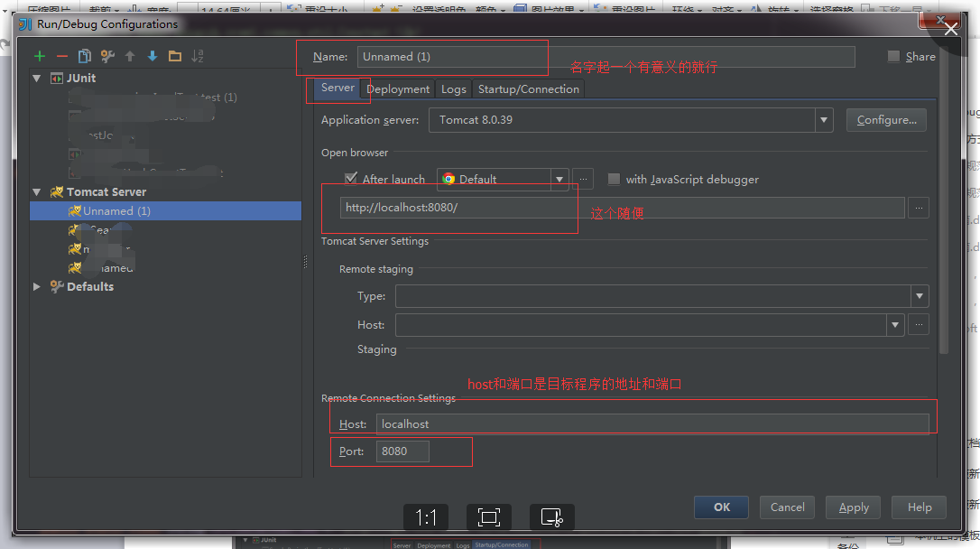Copy the selected configuration
This screenshot has width=980, height=549.
[x=85, y=56]
